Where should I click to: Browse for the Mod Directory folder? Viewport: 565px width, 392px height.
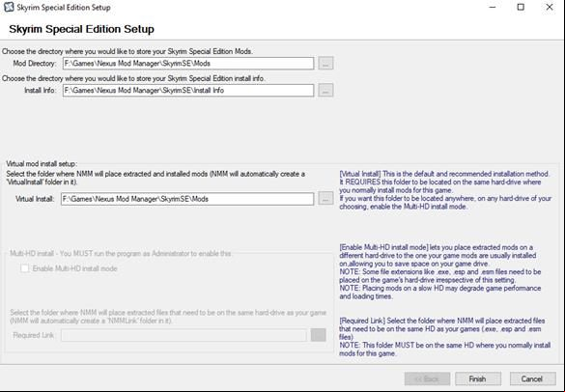pos(325,64)
